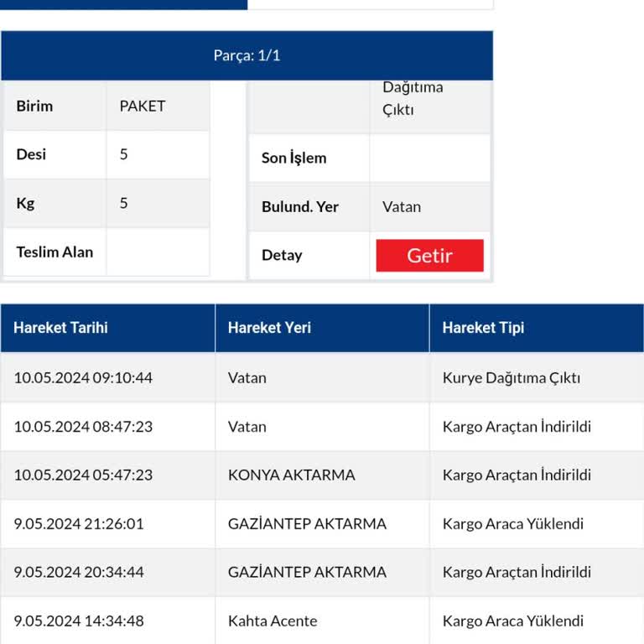Select the PAKET value in Birim row
The image size is (644, 644).
tap(143, 106)
